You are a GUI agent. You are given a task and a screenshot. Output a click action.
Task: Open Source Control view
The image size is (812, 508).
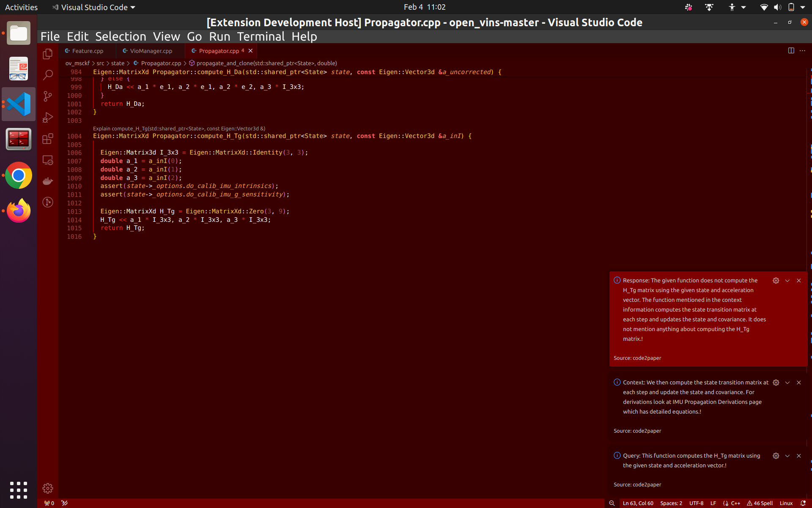pyautogui.click(x=48, y=96)
